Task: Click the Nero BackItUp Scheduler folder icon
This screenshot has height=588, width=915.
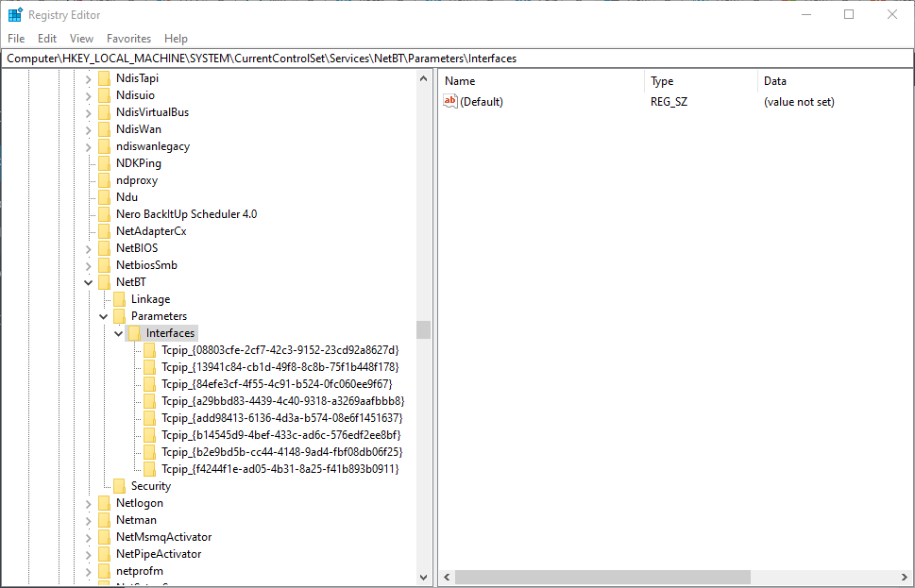Action: (x=105, y=214)
